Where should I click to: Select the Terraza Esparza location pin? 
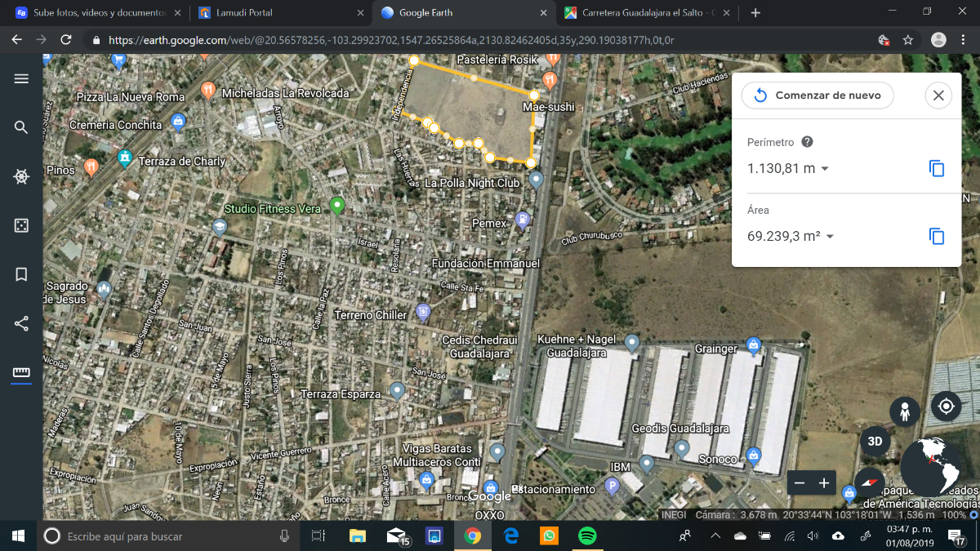[397, 391]
